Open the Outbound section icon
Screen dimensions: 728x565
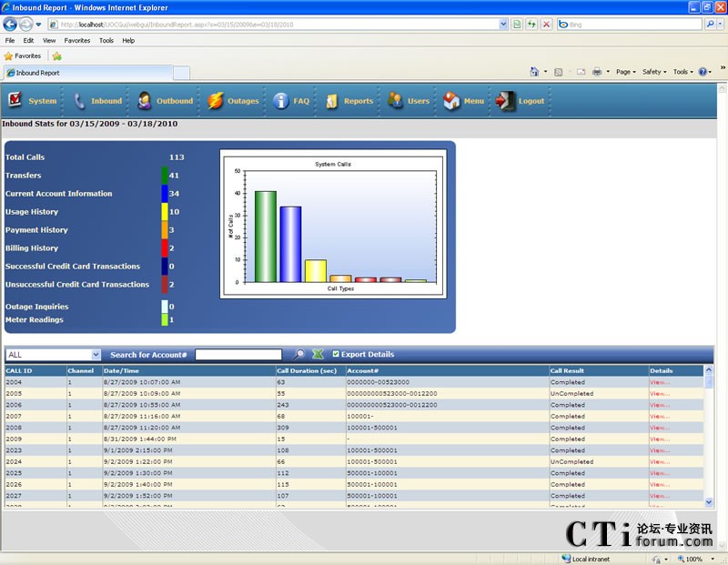pyautogui.click(x=145, y=101)
